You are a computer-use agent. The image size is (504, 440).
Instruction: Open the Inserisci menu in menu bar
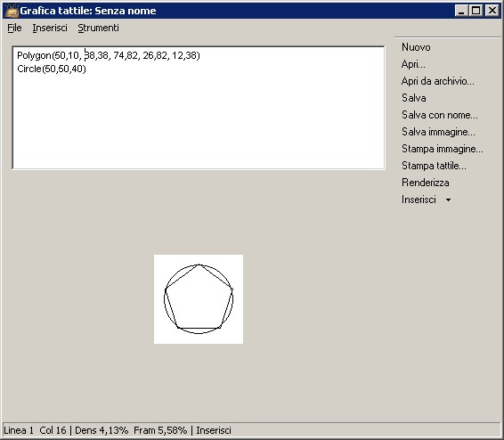coord(50,28)
